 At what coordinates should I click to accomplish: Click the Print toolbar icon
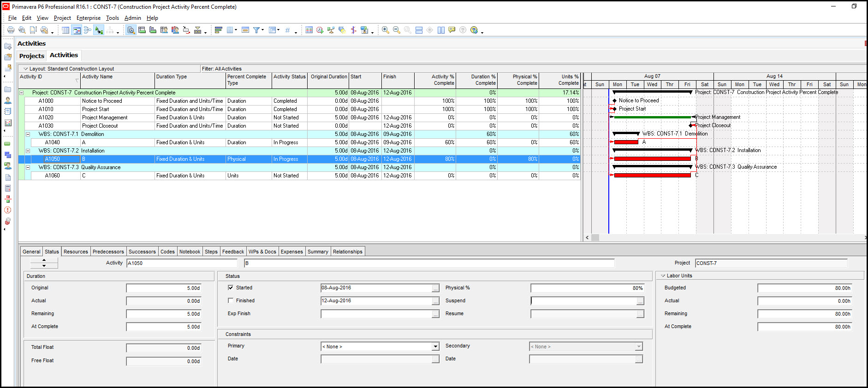(11, 30)
